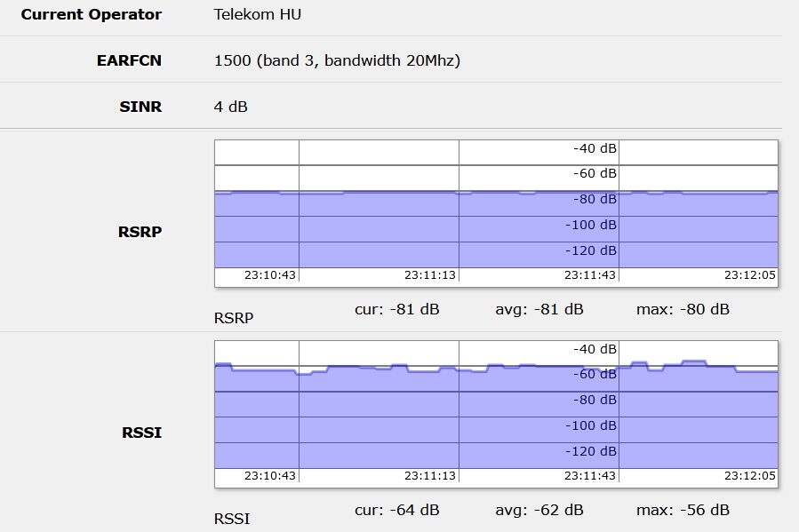799x532 pixels.
Task: Select the SINR value 4 dB
Action: pyautogui.click(x=231, y=107)
